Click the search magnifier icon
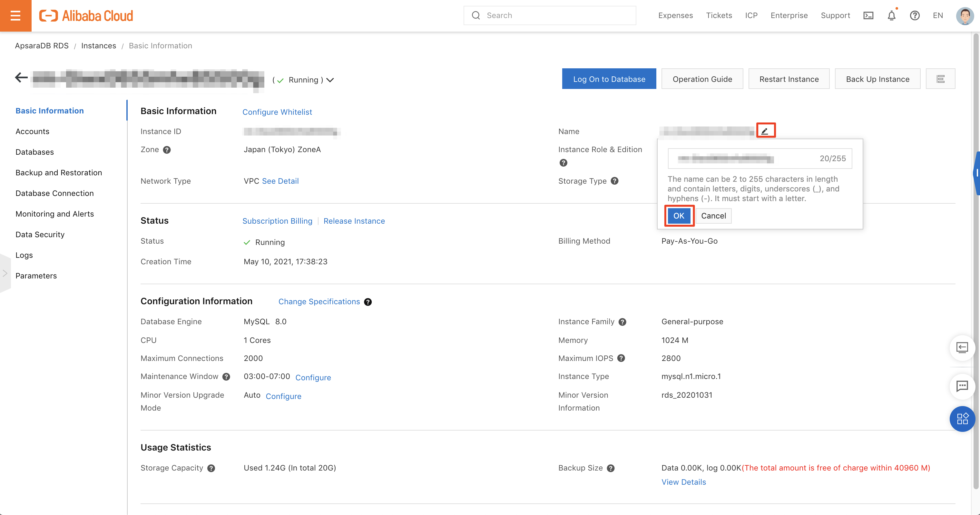The width and height of the screenshot is (980, 515). click(x=476, y=15)
